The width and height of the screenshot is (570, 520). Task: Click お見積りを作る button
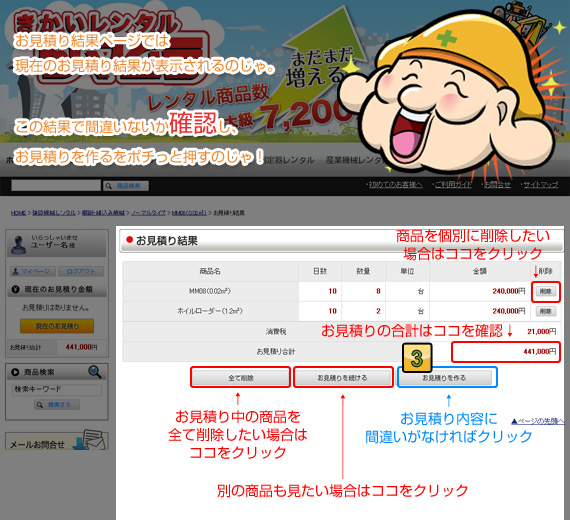[x=447, y=378]
